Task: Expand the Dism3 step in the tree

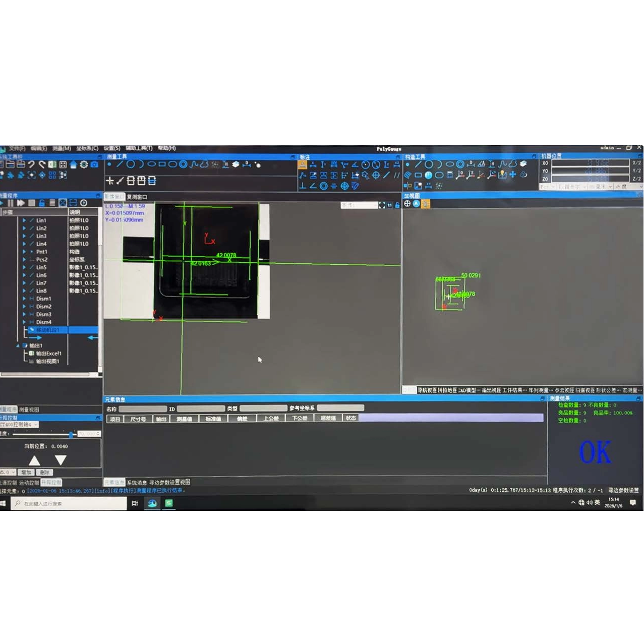Action: coord(24,314)
